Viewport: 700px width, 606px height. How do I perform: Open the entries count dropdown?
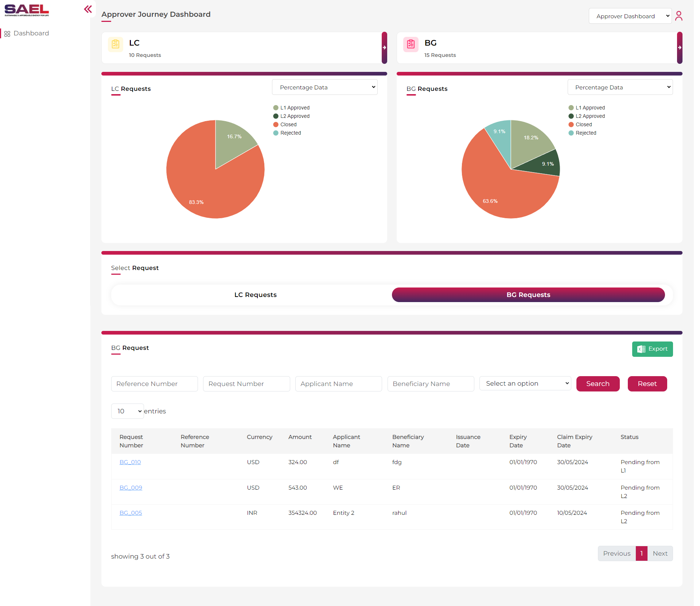coord(127,411)
